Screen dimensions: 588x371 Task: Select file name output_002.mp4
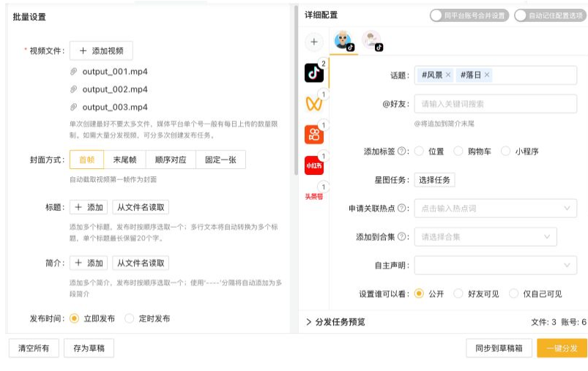(x=115, y=89)
